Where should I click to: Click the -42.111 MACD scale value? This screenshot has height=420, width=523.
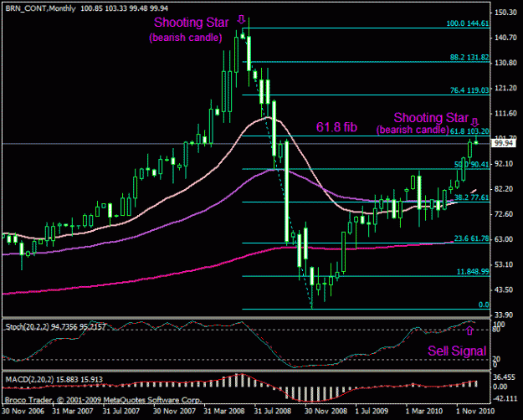505,398
